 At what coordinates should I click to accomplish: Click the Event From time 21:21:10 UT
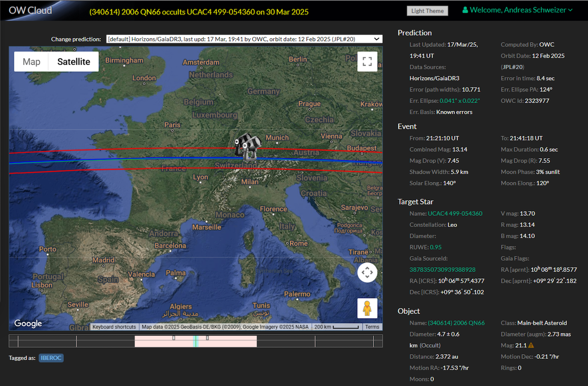pyautogui.click(x=442, y=138)
